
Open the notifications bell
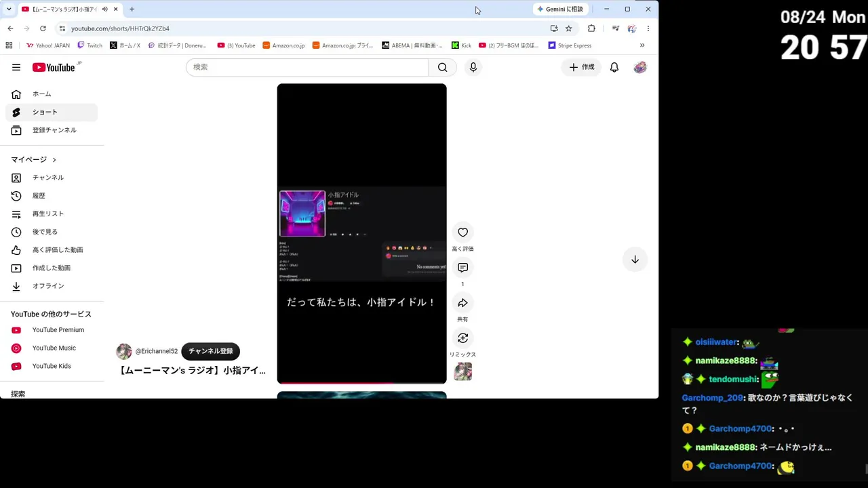pos(614,67)
